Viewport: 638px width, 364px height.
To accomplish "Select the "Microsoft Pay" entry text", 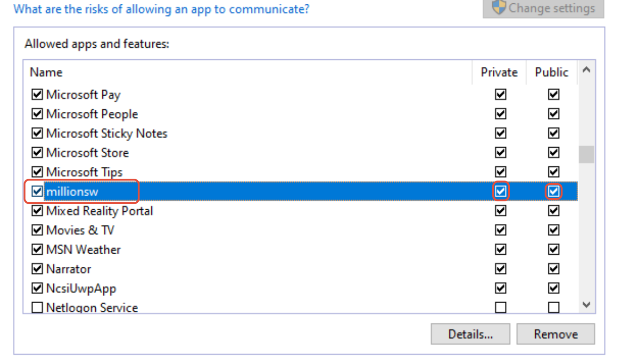I will tap(83, 95).
